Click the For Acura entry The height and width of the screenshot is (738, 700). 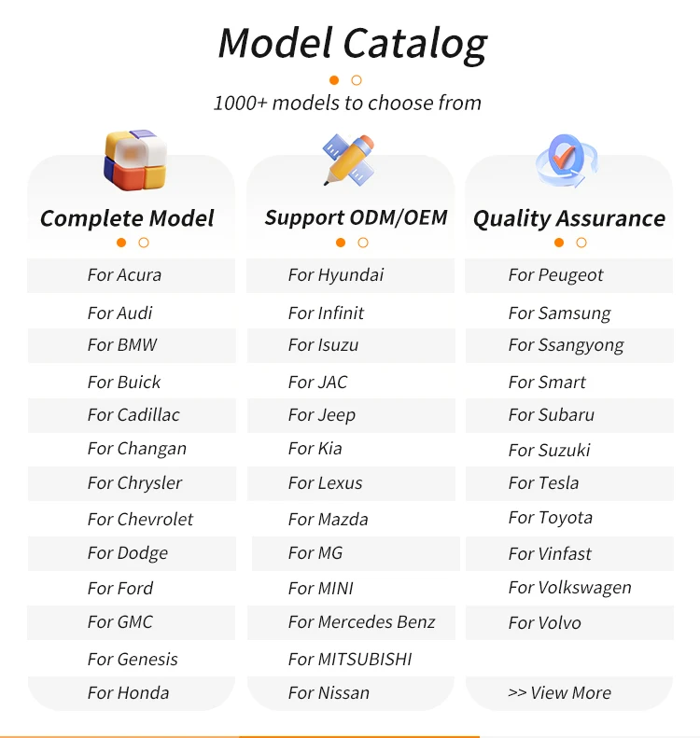coord(124,275)
